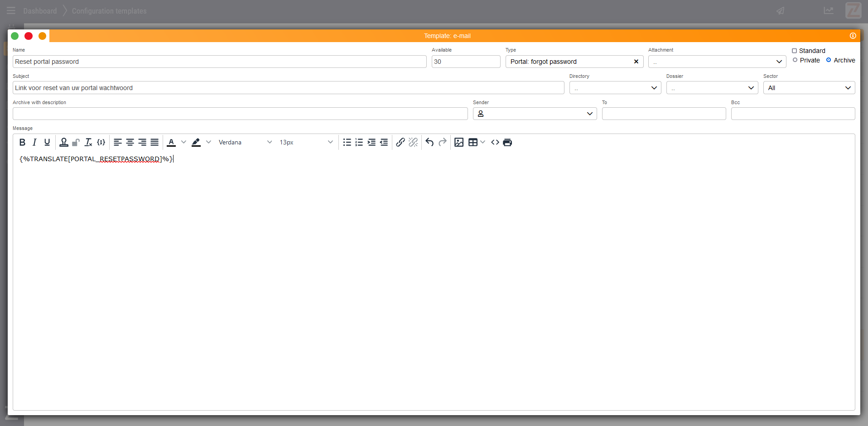Apply italic formatting to the text
The image size is (868, 426).
coord(34,142)
